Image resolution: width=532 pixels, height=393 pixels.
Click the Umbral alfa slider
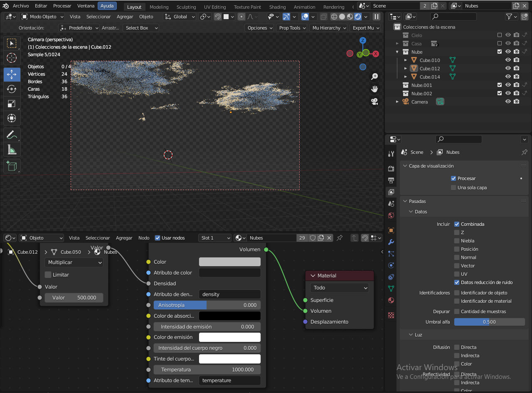tap(489, 322)
